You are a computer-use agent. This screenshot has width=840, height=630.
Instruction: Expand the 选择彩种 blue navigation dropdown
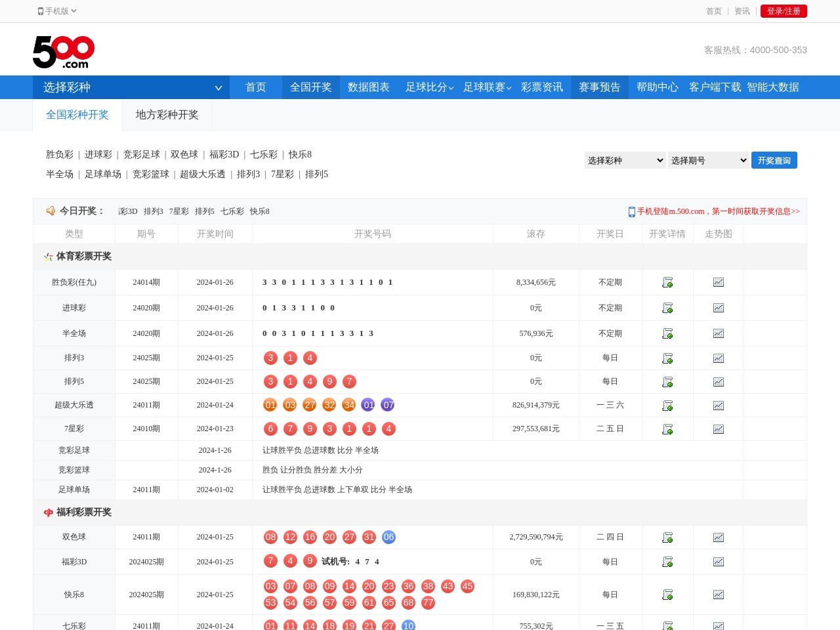(131, 87)
